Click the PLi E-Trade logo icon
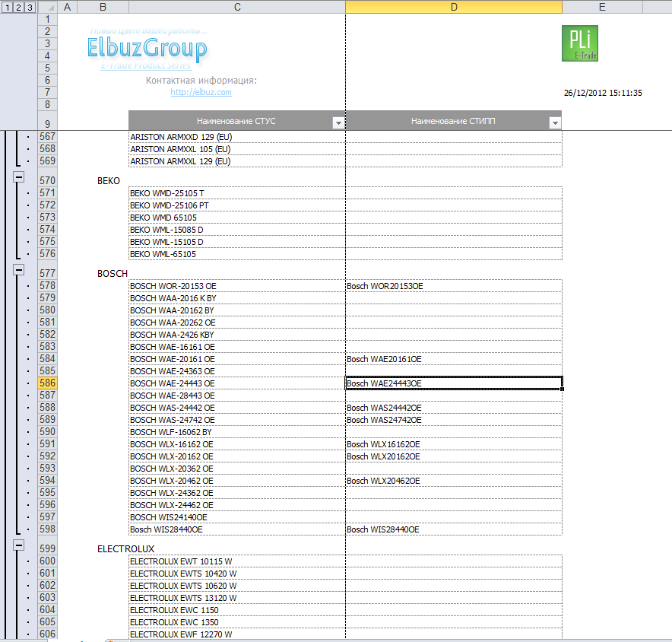Image resolution: width=672 pixels, height=642 pixels. [x=580, y=43]
